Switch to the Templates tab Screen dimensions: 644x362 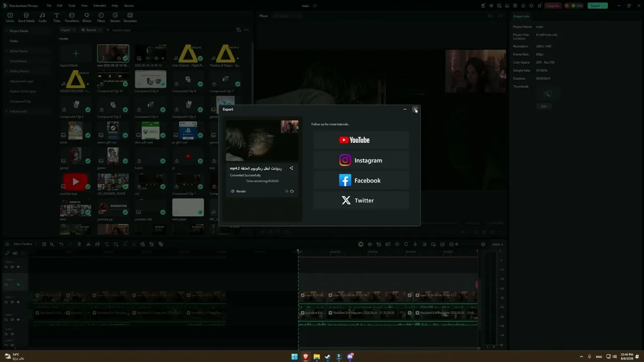coord(130,18)
